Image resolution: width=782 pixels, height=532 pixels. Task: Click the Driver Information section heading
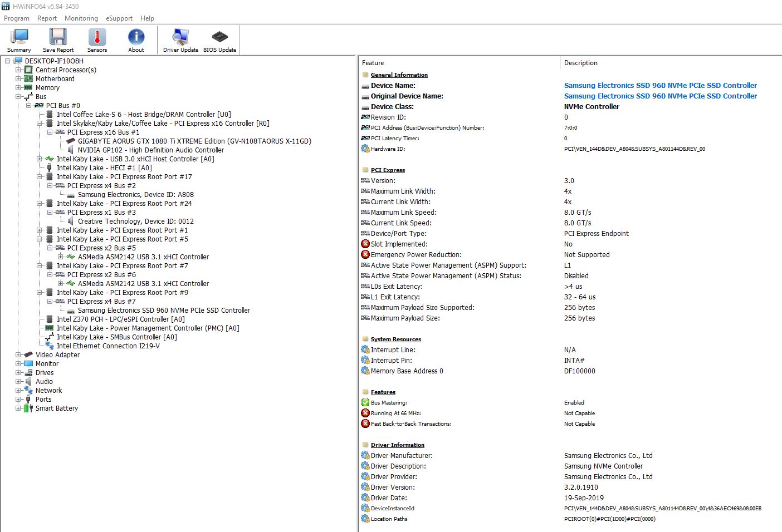tap(398, 445)
